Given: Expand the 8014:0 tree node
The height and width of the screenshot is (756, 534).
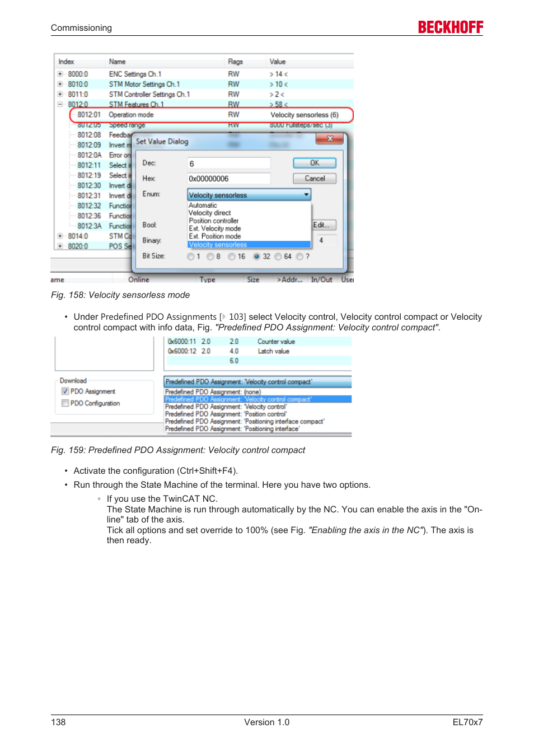Looking at the screenshot, I should 60,236.
